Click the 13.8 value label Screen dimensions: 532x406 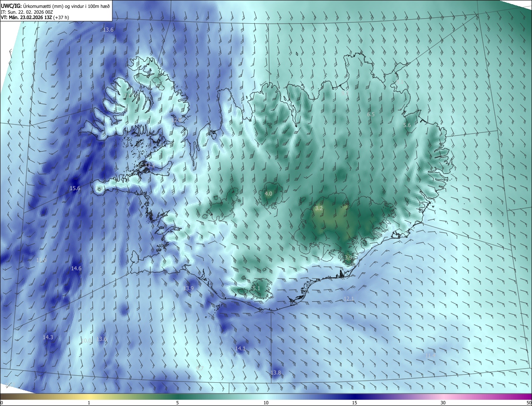pos(276,373)
